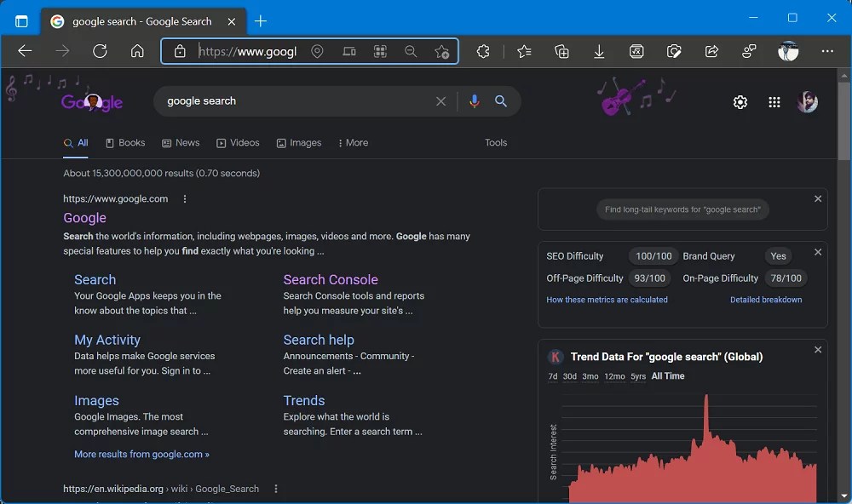Open the Google apps grid
Viewport: 852px width, 504px height.
point(774,101)
